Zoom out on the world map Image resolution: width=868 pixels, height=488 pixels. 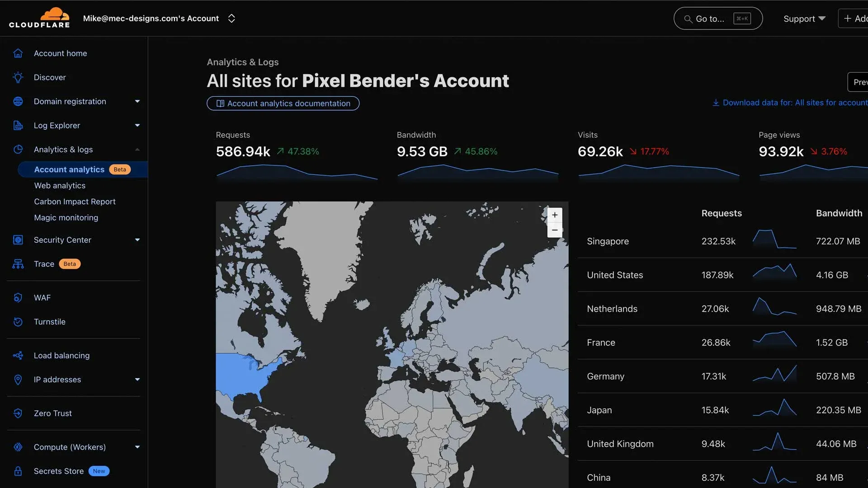[x=555, y=230]
